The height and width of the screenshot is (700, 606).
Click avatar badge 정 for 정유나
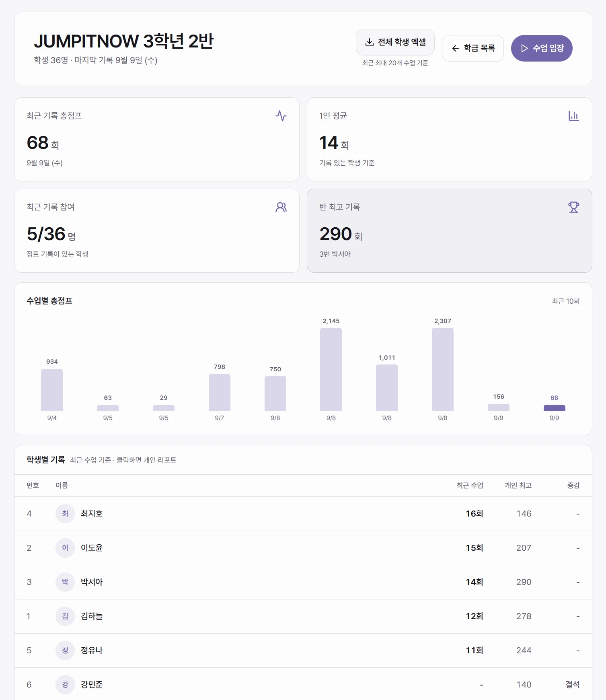[65, 651]
